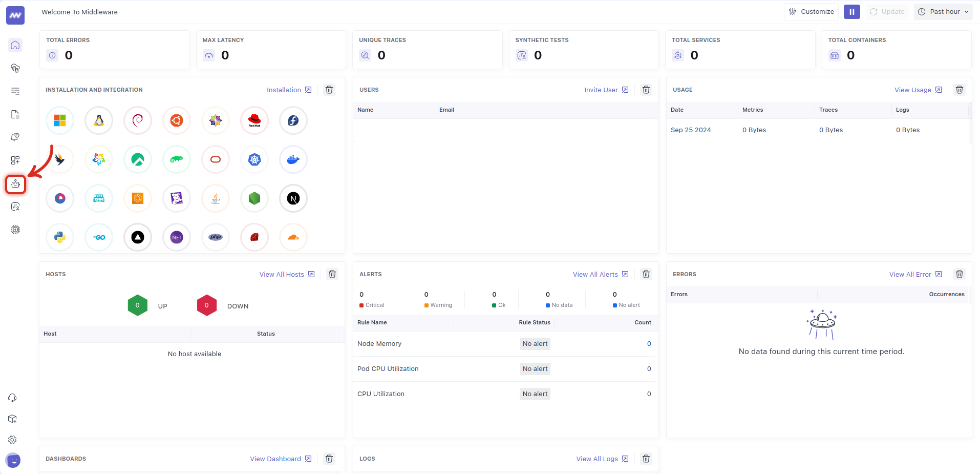Click the Customize button
This screenshot has width=980, height=474.
811,11
